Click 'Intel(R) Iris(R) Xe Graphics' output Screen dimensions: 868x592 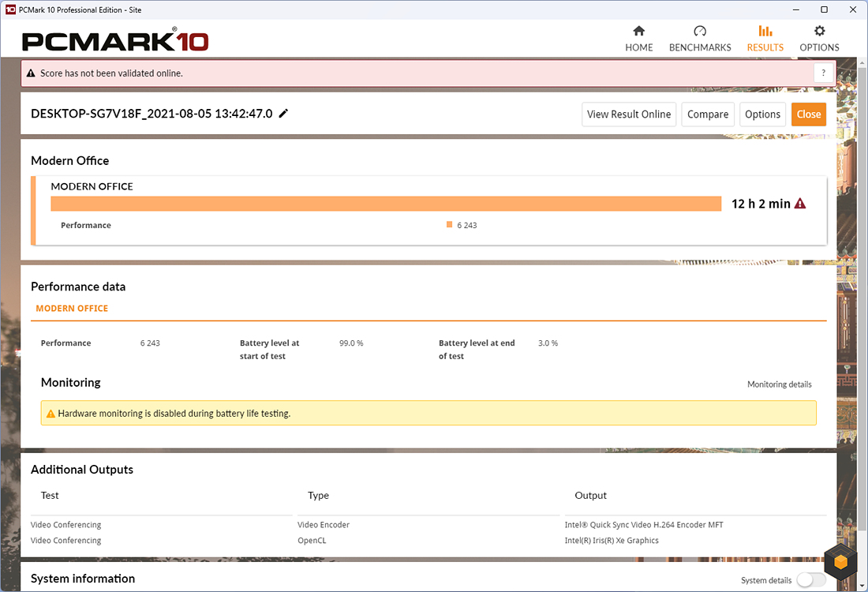pyautogui.click(x=612, y=541)
